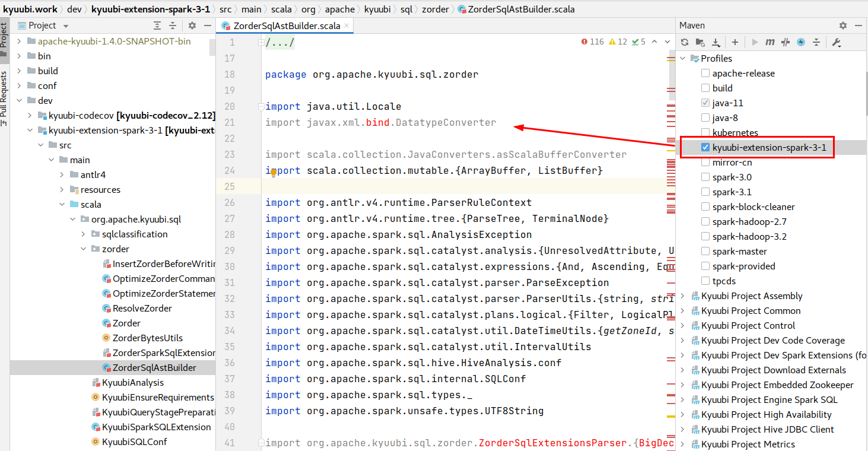This screenshot has height=451, width=868.
Task: Click the warnings count indicator 12
Action: pos(617,42)
